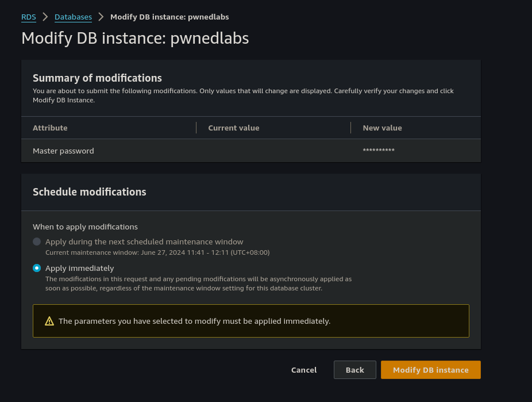Choose Apply during next scheduled maintenance window
This screenshot has height=402, width=532.
point(37,242)
